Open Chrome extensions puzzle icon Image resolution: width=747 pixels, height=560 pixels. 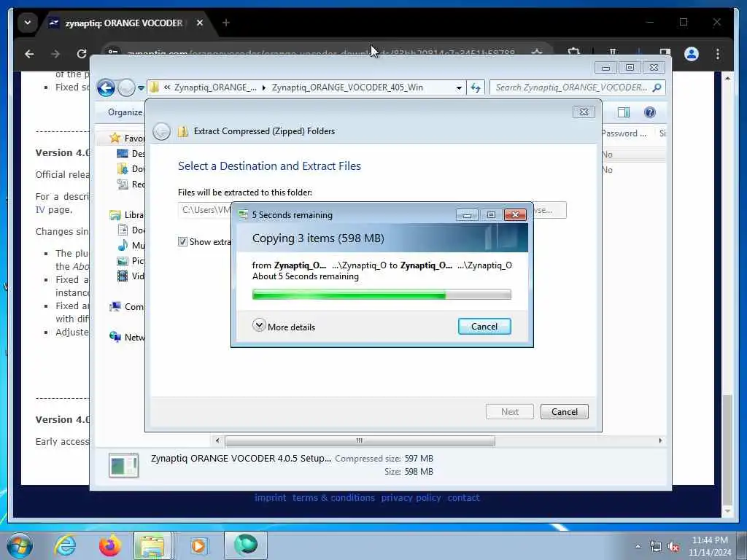574,52
